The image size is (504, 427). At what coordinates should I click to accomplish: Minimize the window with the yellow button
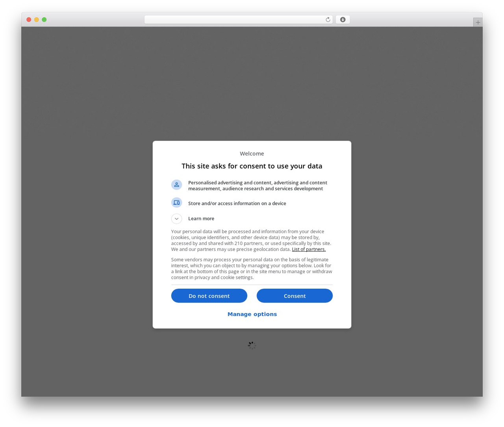point(36,20)
